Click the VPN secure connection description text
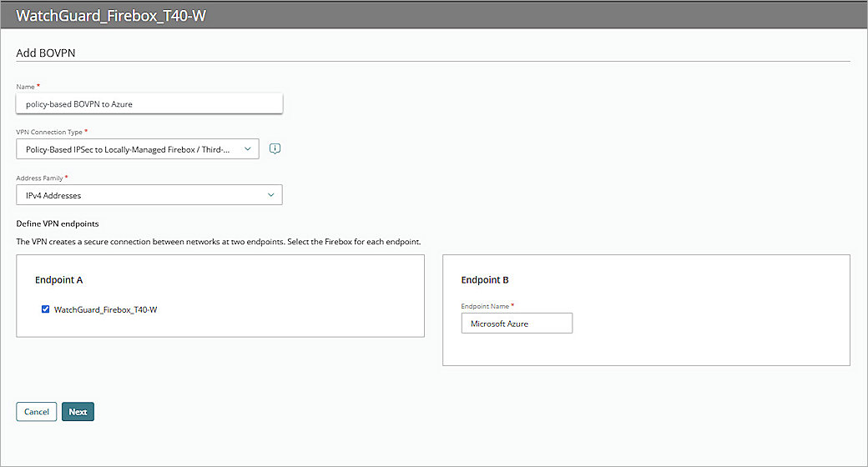This screenshot has width=868, height=467. [x=218, y=242]
